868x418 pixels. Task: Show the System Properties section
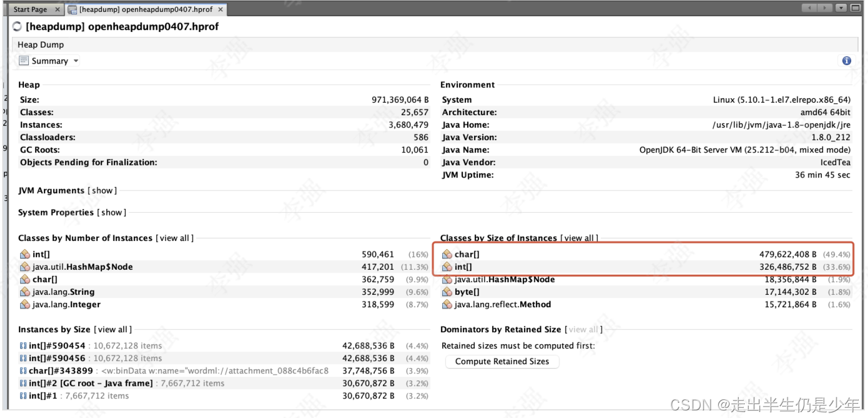pyautogui.click(x=112, y=212)
